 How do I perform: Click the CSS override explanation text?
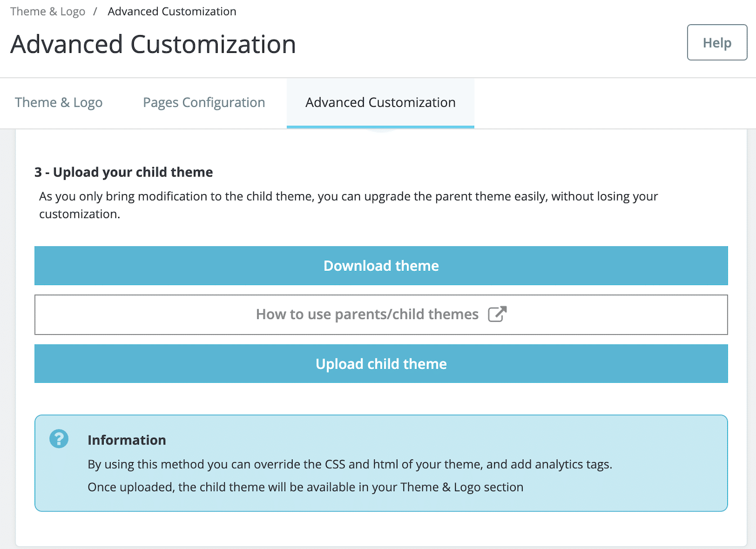[x=350, y=464]
